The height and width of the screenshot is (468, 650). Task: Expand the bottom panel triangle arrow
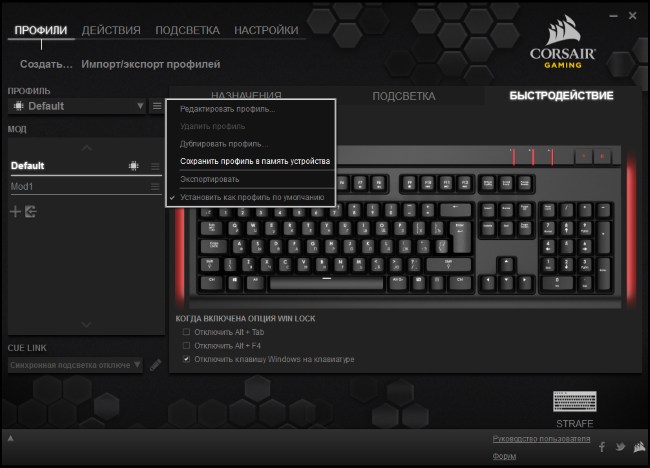pyautogui.click(x=11, y=438)
